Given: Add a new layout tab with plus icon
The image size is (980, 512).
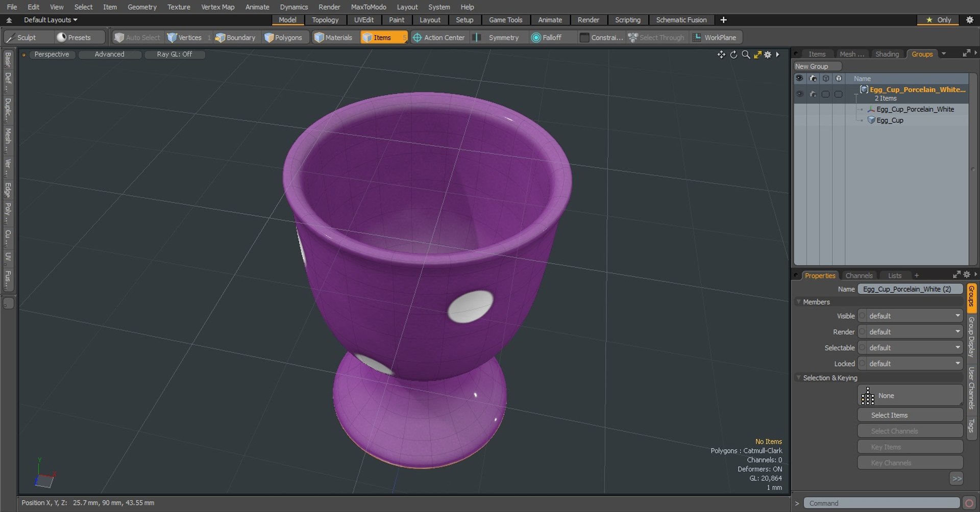Looking at the screenshot, I should coord(723,20).
